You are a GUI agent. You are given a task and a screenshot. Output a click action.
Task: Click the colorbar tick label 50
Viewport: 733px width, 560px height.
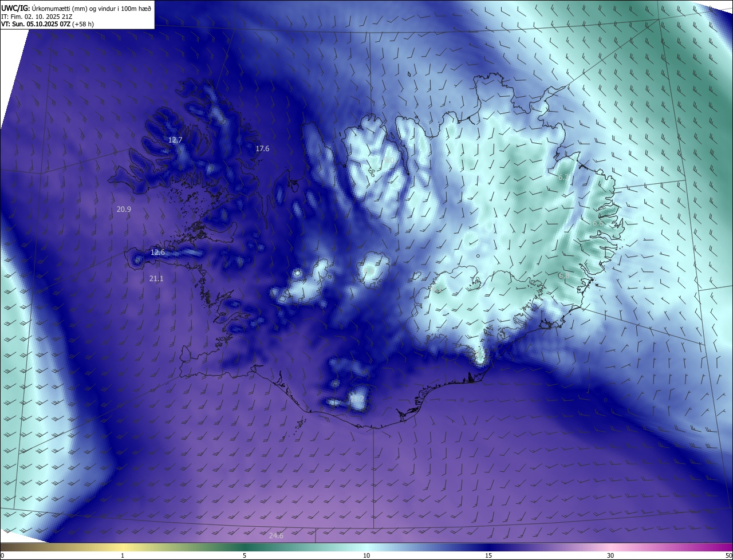(728, 555)
